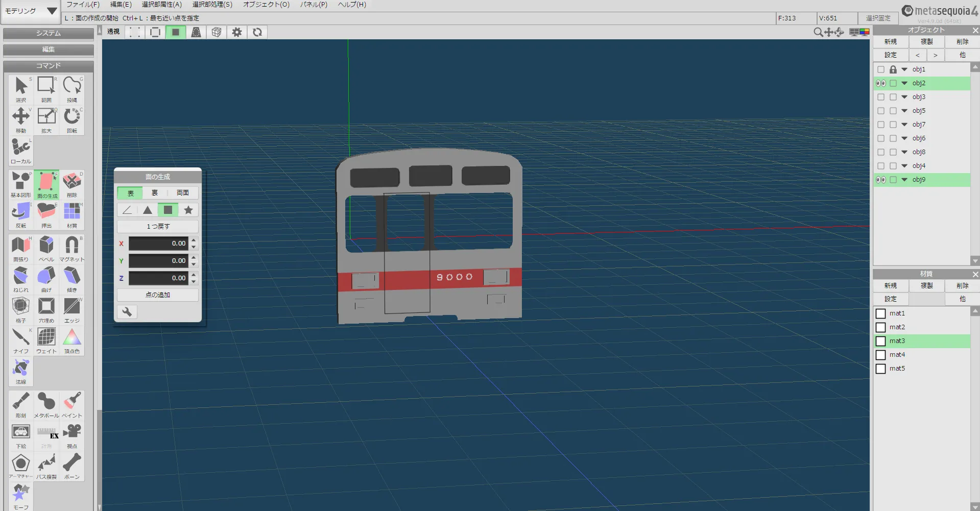The height and width of the screenshot is (511, 980).
Task: Select the Knife (ナイフ) tool
Action: (x=21, y=339)
